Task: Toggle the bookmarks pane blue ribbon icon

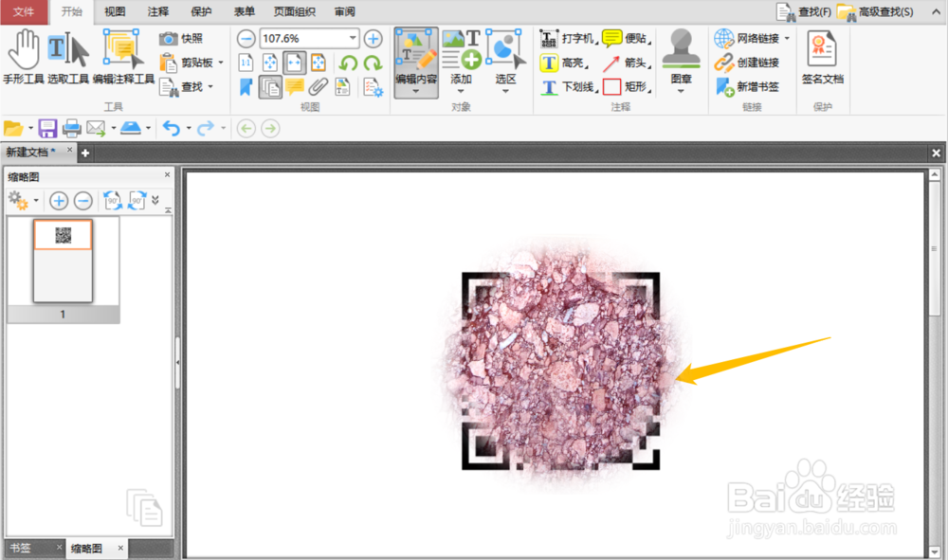Action: point(246,87)
